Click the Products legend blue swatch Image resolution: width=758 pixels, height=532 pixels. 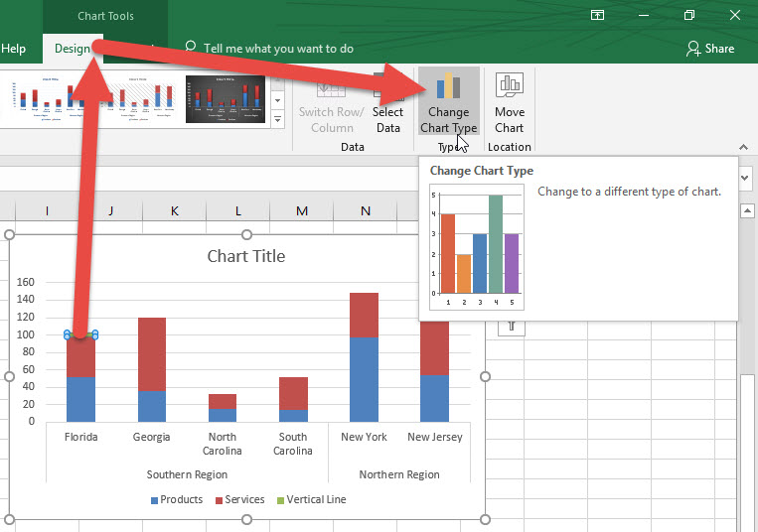[x=155, y=500]
